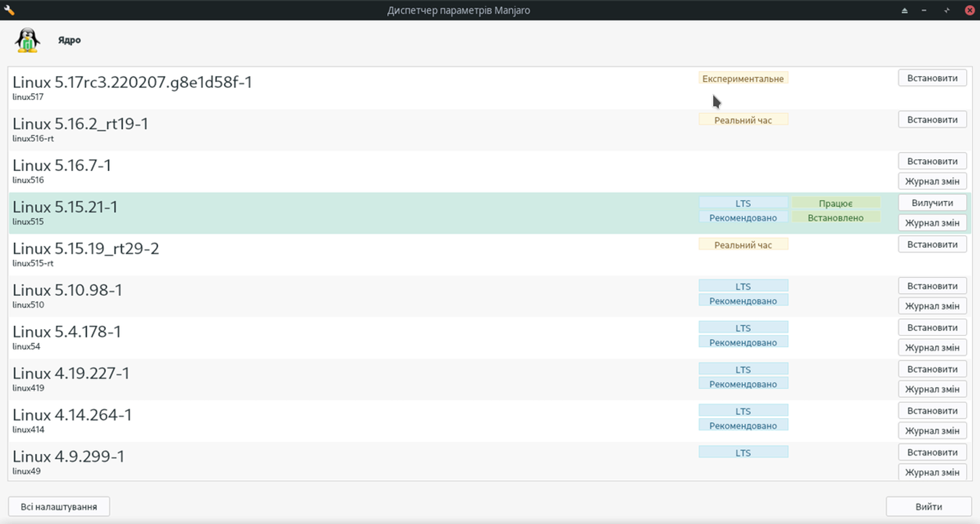This screenshot has width=980, height=524.
Task: Click the keep-above arrow icon in title bar
Action: (x=904, y=10)
